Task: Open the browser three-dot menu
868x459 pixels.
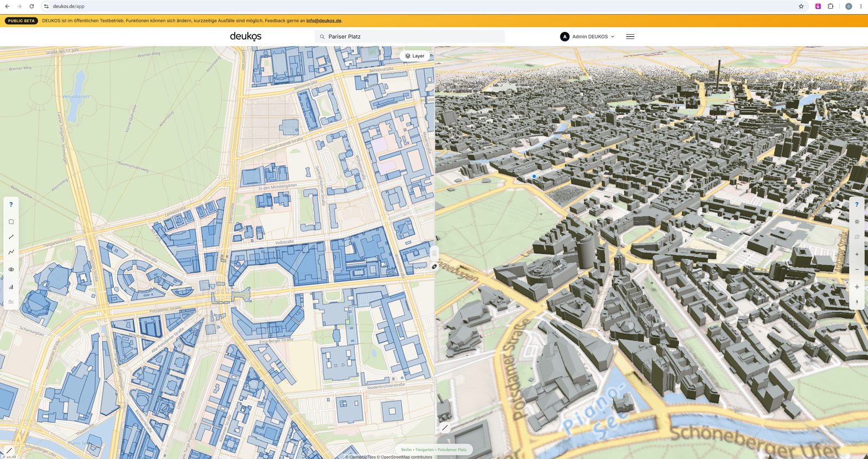Action: (x=861, y=7)
